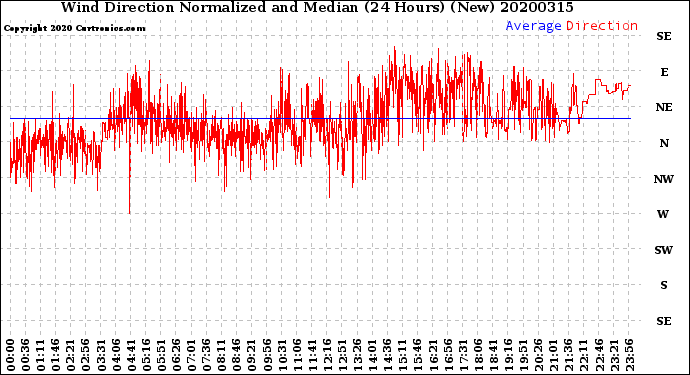Viewport: 690px width, 375px height.
Task: Click the 22:11 time label
Action: click(583, 355)
